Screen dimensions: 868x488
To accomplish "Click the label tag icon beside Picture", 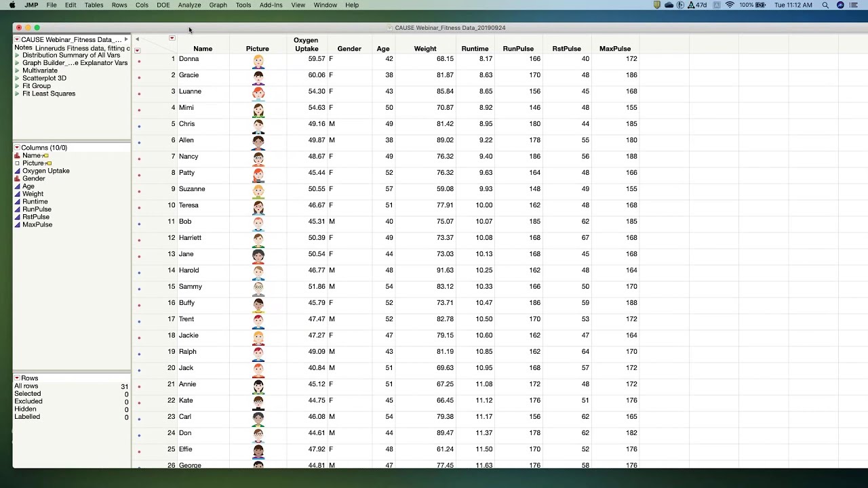I will coord(49,163).
